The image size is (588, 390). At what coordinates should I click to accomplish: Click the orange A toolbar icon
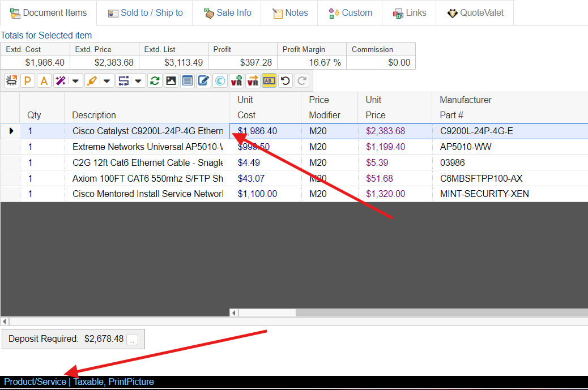click(x=44, y=81)
